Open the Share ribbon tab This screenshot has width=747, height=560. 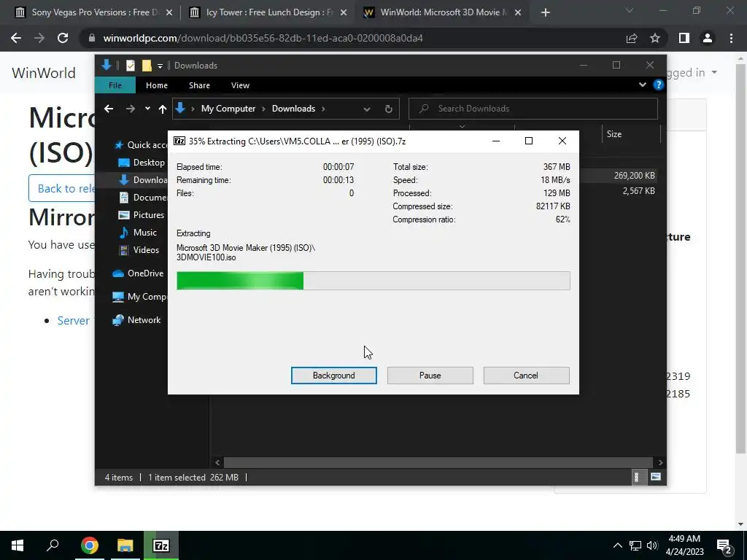click(x=199, y=85)
